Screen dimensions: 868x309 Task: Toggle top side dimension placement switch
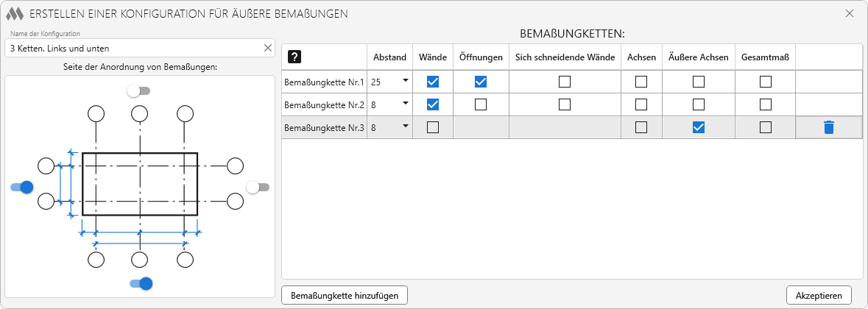(x=138, y=90)
